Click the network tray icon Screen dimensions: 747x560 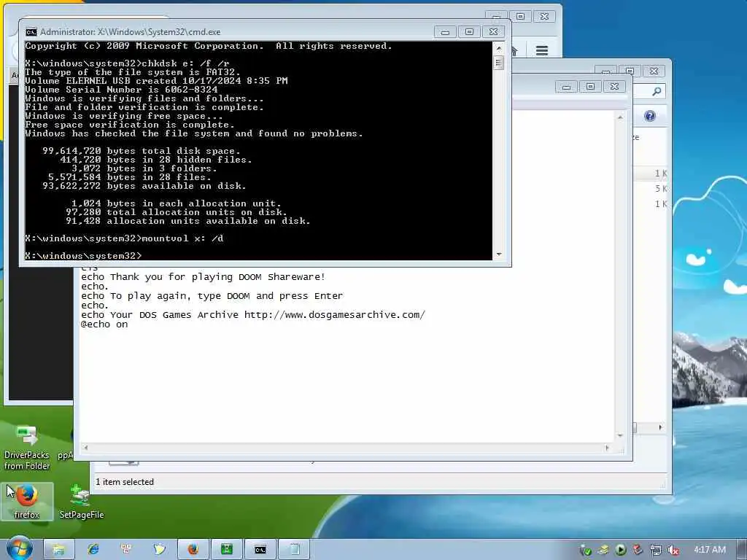click(x=656, y=550)
